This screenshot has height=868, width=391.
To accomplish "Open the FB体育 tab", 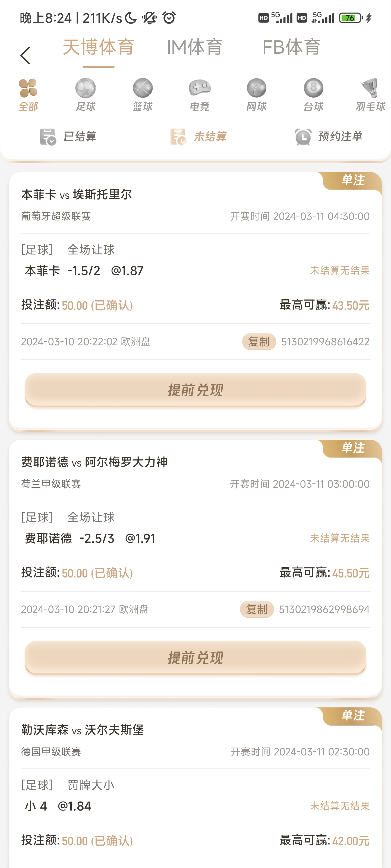I will tap(291, 47).
